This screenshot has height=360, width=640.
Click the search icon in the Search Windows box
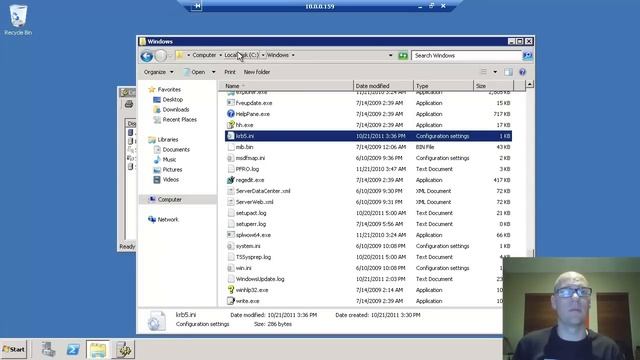coord(527,56)
